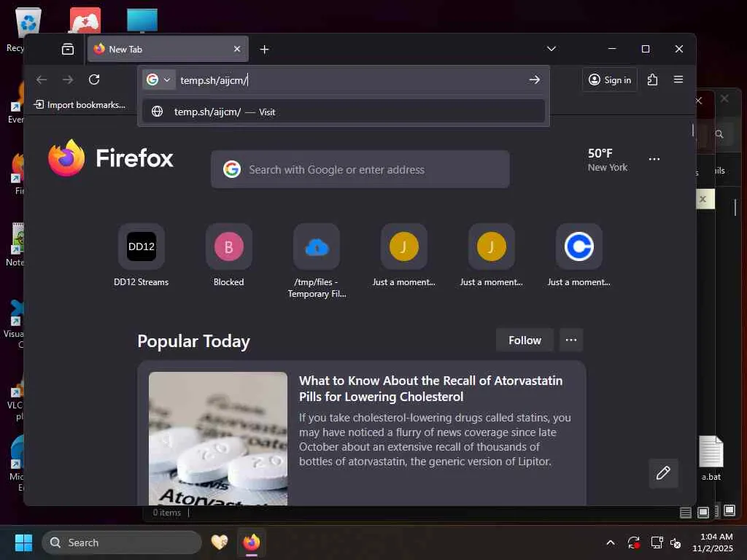Viewport: 747px width, 560px height.
Task: Click the Firefox taskbar icon
Action: click(x=252, y=542)
